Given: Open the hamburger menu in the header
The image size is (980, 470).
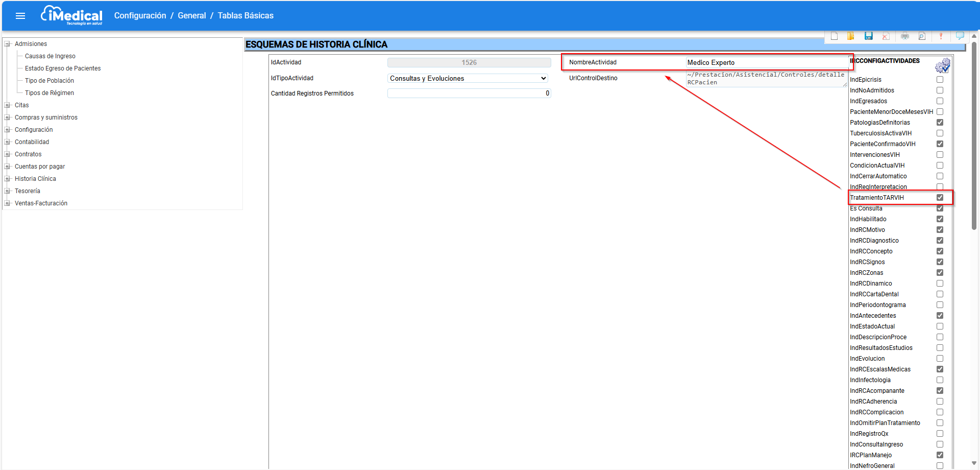Looking at the screenshot, I should pos(20,16).
